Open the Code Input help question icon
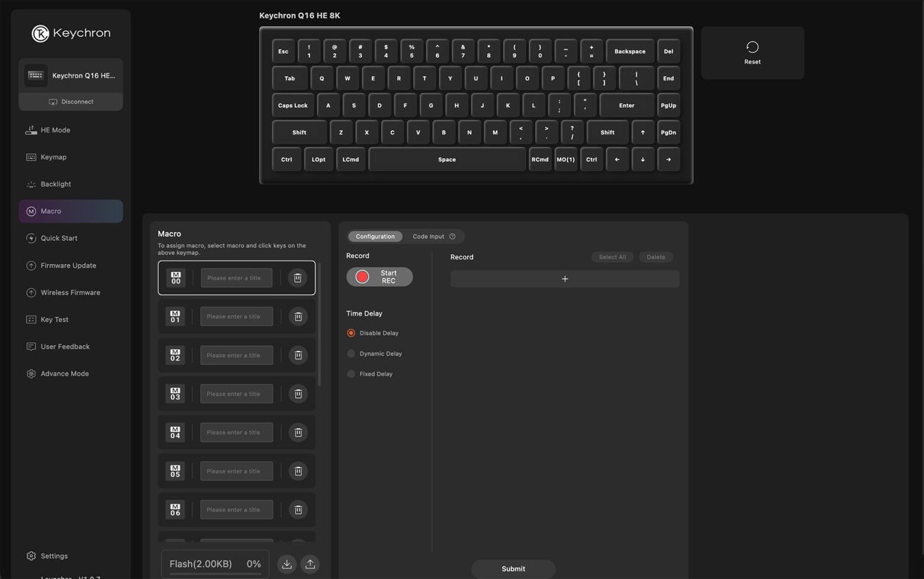 [x=452, y=237]
